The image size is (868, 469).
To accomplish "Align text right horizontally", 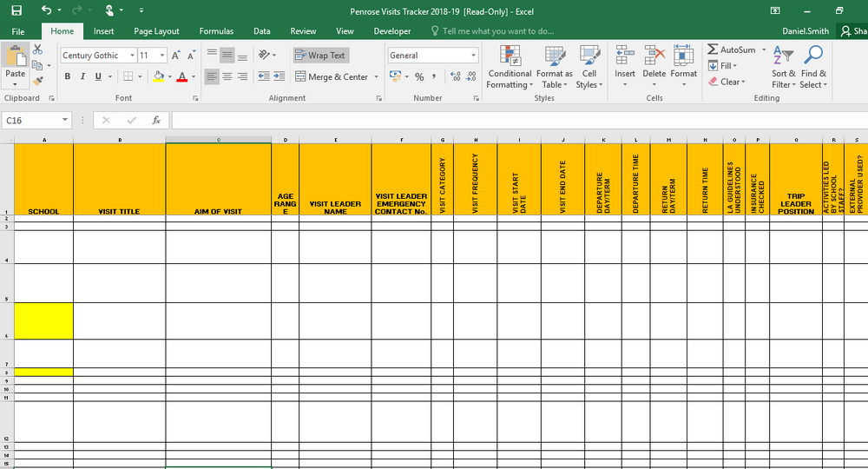I will point(242,76).
